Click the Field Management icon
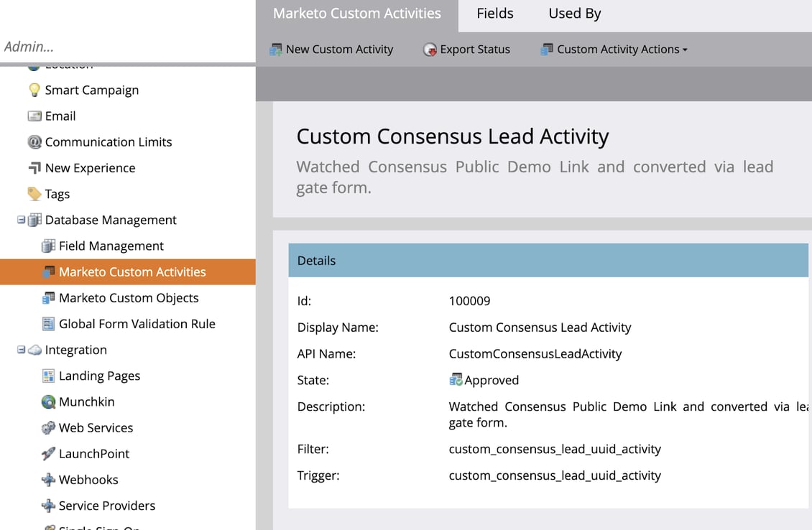Image resolution: width=812 pixels, height=530 pixels. [47, 246]
